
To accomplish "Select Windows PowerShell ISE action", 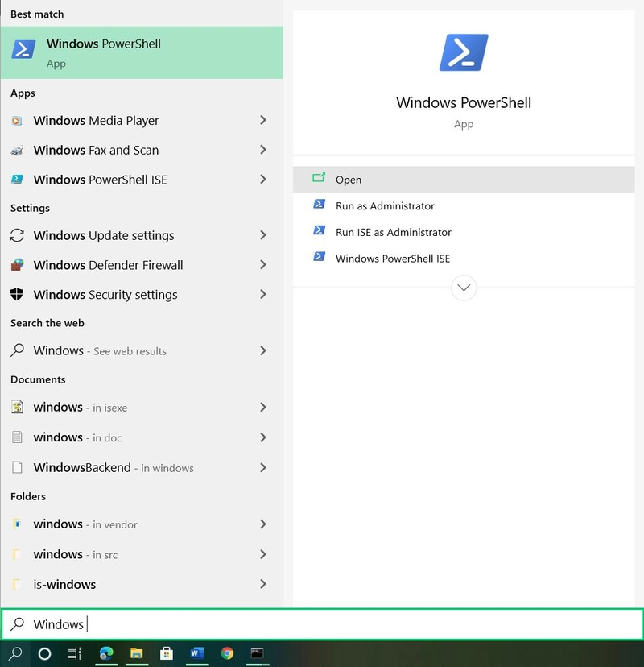I will coord(464,259).
